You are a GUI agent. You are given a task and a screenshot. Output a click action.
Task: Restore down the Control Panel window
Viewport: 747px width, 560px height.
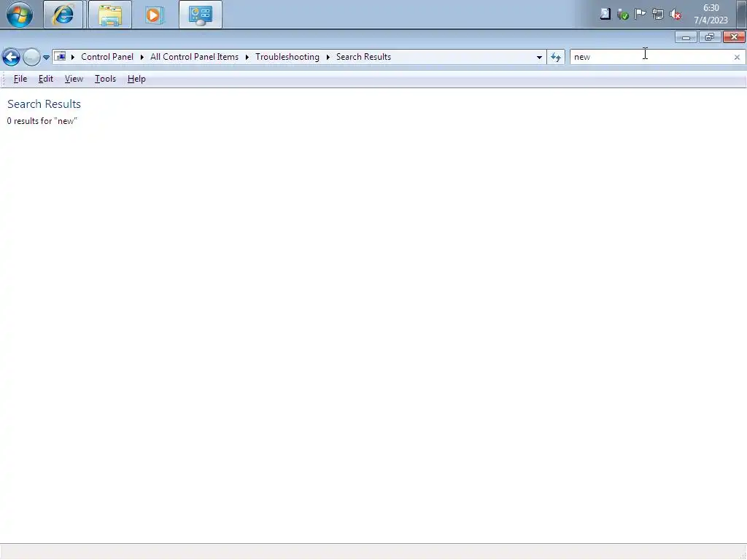(710, 37)
